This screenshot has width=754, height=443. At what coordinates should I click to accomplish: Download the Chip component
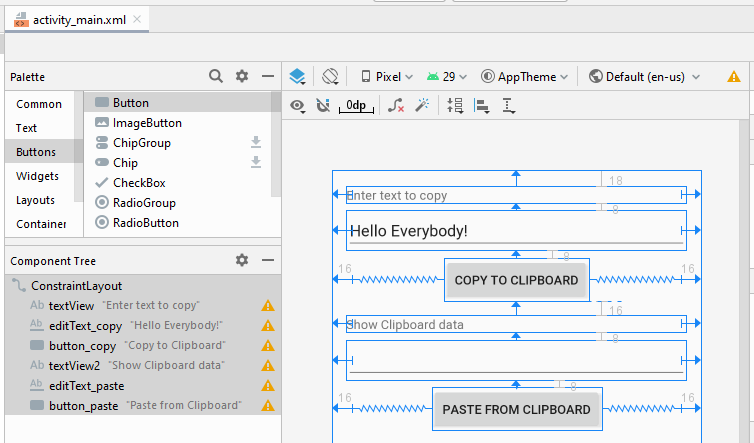[256, 162]
